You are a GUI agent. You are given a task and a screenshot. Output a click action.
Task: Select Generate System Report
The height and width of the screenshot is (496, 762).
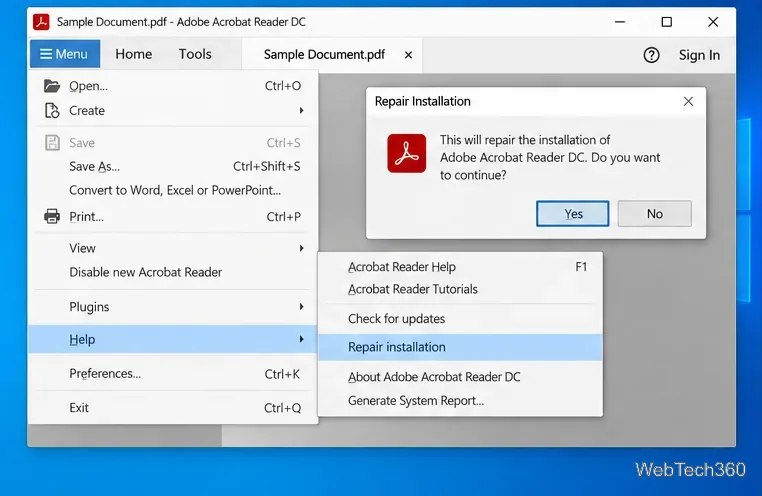coord(460,401)
